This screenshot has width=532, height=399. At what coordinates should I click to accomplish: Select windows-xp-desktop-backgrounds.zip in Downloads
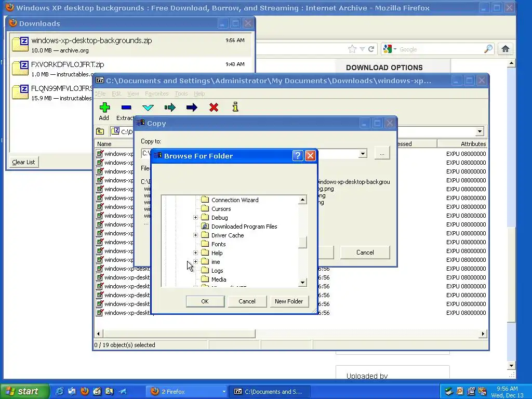click(130, 45)
